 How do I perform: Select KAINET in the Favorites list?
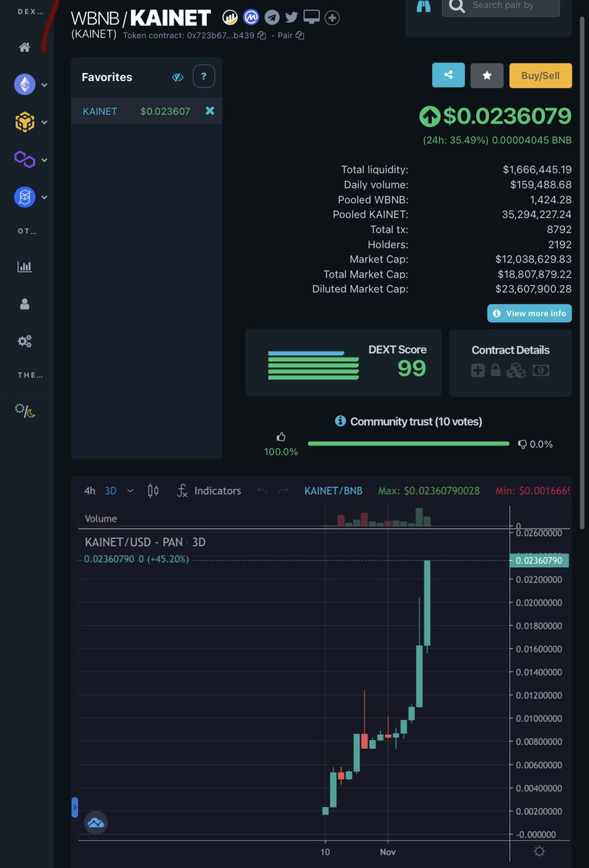click(100, 111)
